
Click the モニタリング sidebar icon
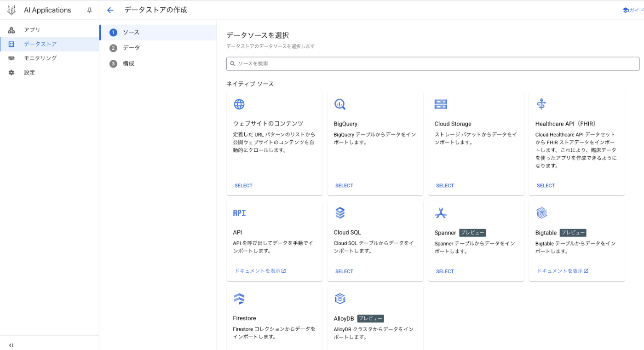pyautogui.click(x=11, y=58)
